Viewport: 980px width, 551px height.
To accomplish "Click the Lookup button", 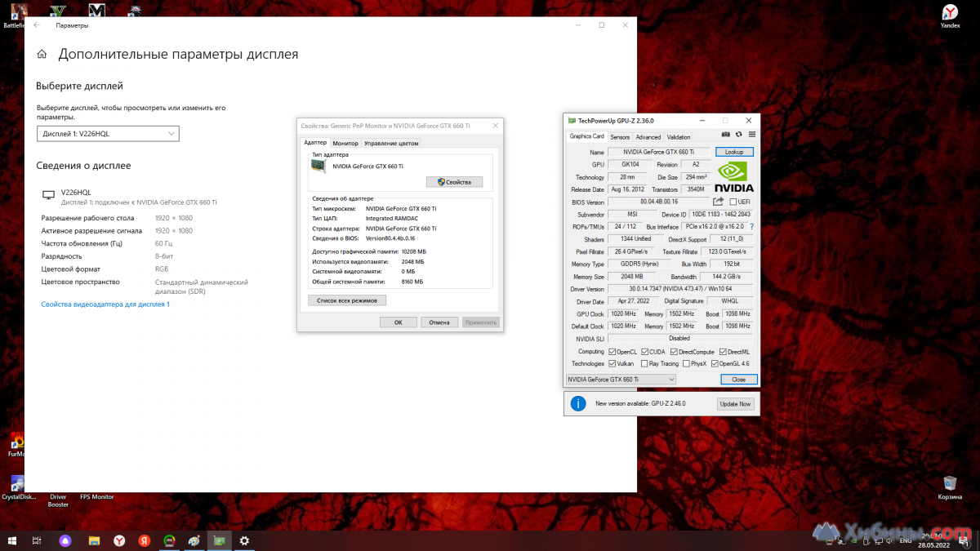I will (734, 152).
